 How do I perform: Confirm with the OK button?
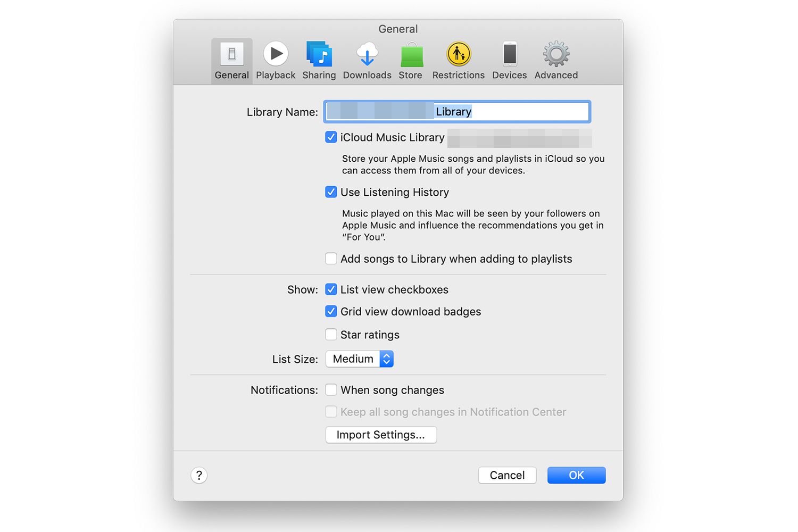tap(576, 475)
